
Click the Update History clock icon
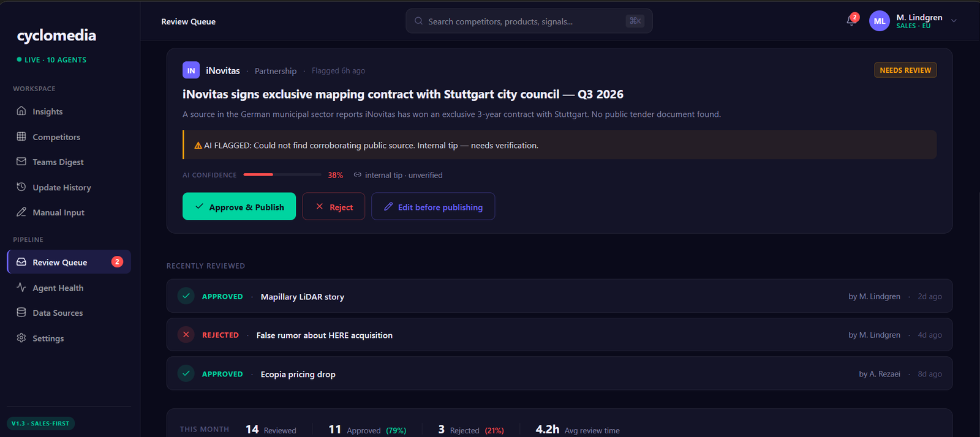pos(21,187)
